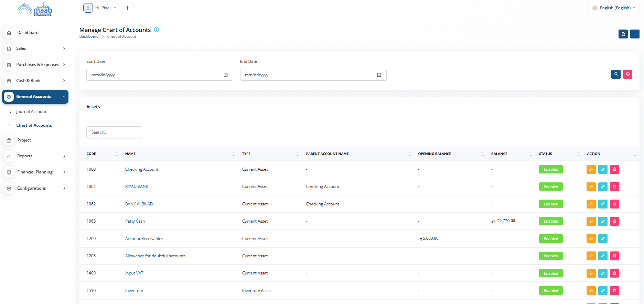This screenshot has height=304, width=644.
Task: Expand the Financial Planning menu
Action: tap(35, 172)
